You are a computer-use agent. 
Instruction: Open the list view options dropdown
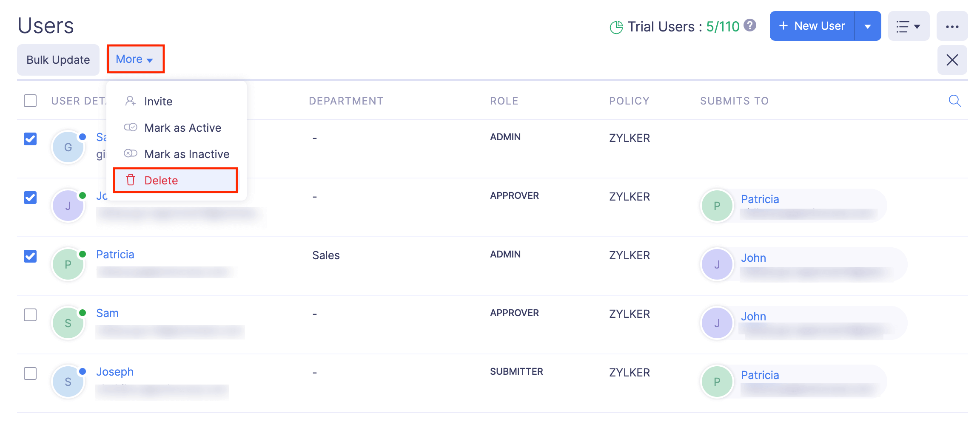(x=908, y=26)
